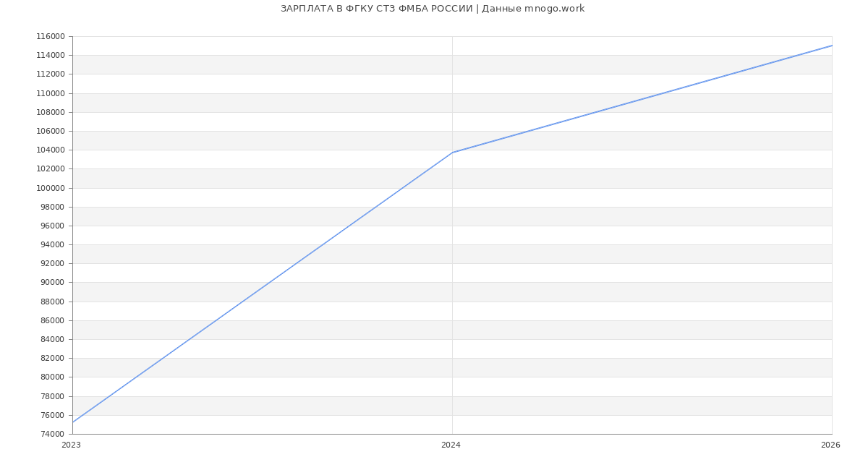868x470 pixels.
Task: Select the line's bend point at 2024
Action: point(452,153)
